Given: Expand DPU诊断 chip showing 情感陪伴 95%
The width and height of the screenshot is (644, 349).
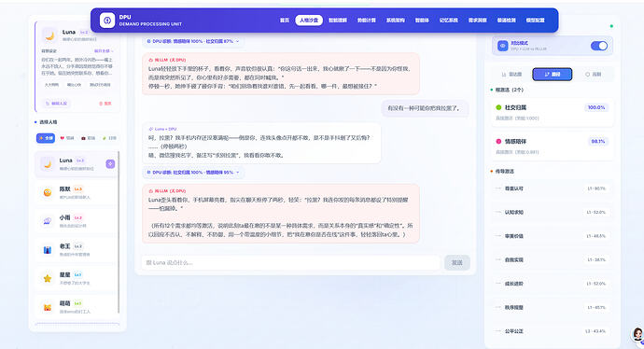Looking at the screenshot, I should point(193,172).
